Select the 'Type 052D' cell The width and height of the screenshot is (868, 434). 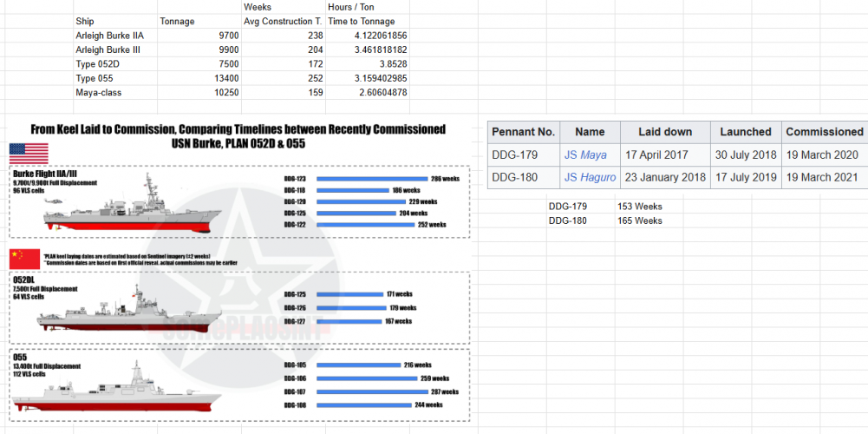(x=115, y=64)
